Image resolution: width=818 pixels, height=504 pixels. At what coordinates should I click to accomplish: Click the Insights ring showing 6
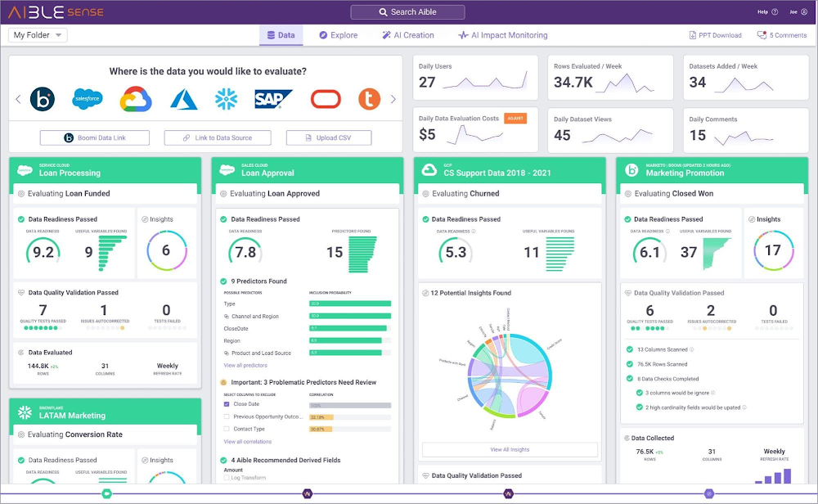tap(166, 251)
